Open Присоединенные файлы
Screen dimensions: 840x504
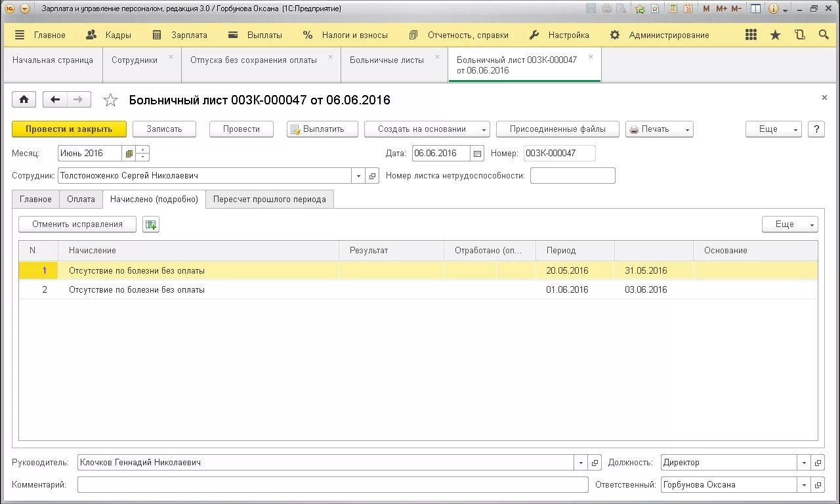point(558,129)
